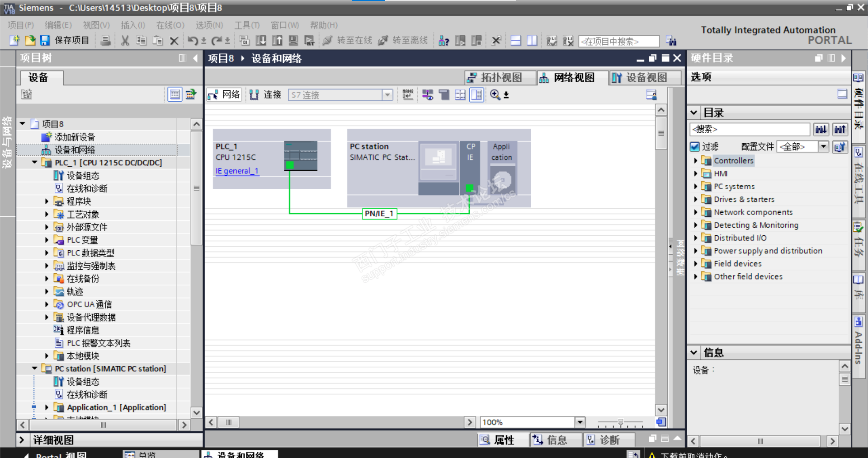Create a new project from toolbar

pos(15,41)
